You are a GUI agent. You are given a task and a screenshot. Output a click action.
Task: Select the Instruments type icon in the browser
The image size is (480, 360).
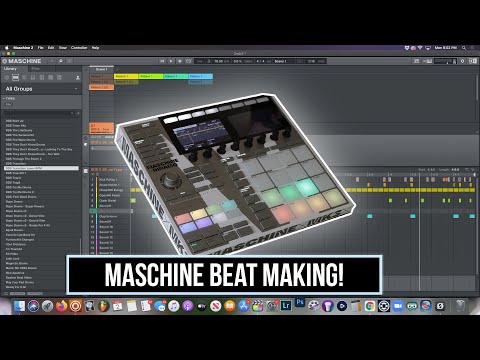33,77
